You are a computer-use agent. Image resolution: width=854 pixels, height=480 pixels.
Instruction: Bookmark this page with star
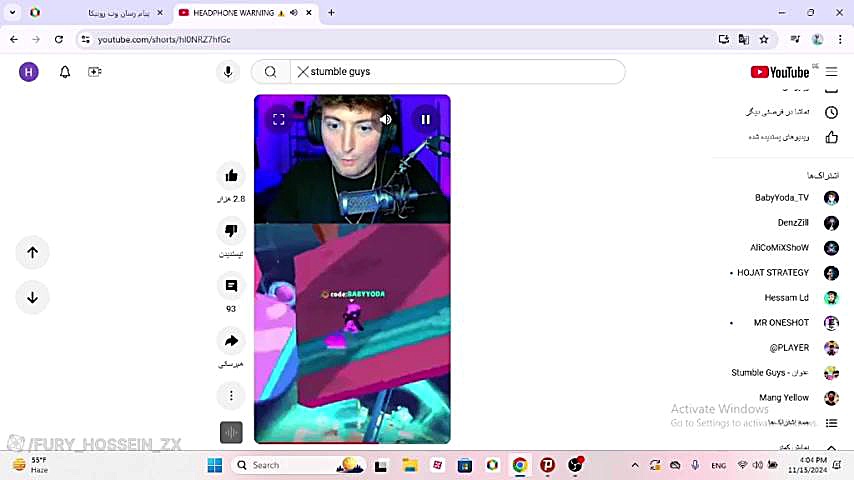point(764,39)
